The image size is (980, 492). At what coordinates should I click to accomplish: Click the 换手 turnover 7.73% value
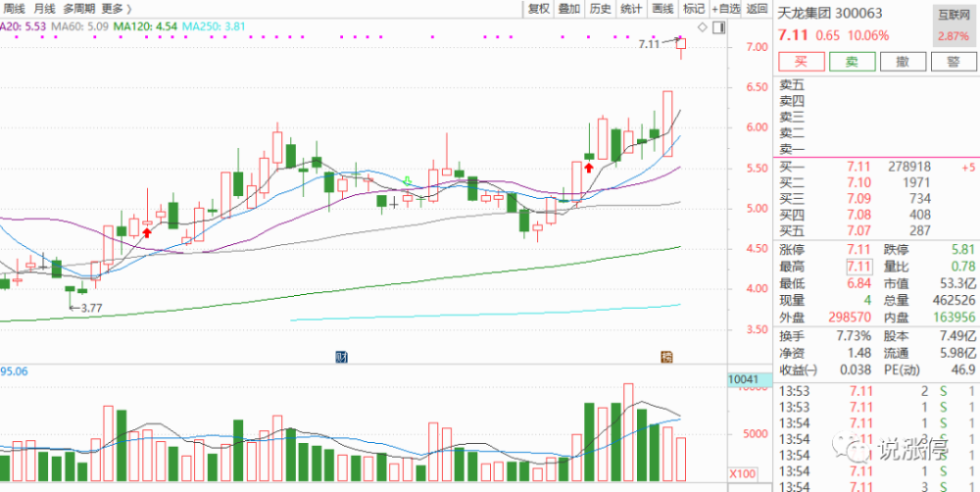854,335
